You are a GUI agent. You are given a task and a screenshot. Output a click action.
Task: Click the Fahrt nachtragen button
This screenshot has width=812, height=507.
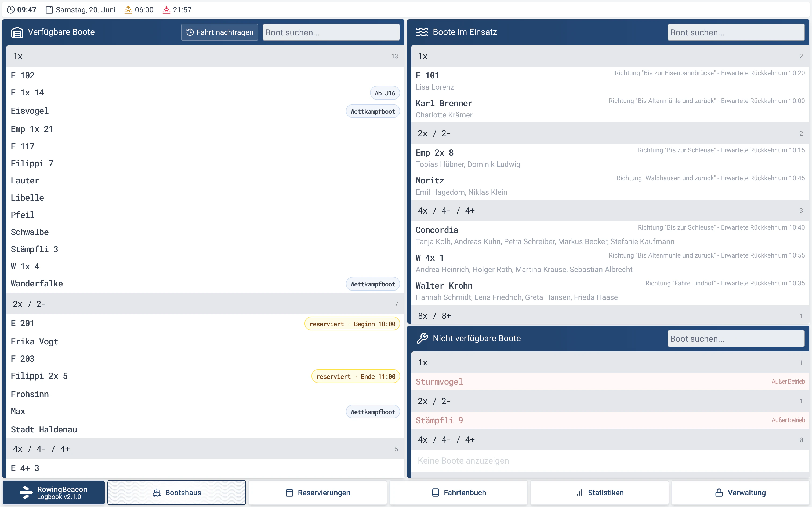tap(219, 32)
